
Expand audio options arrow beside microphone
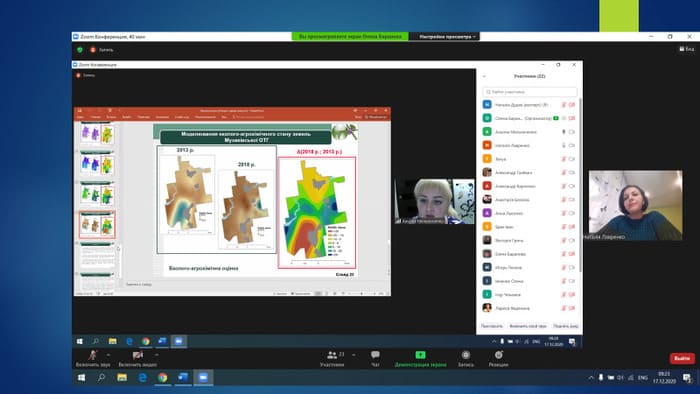click(x=108, y=355)
